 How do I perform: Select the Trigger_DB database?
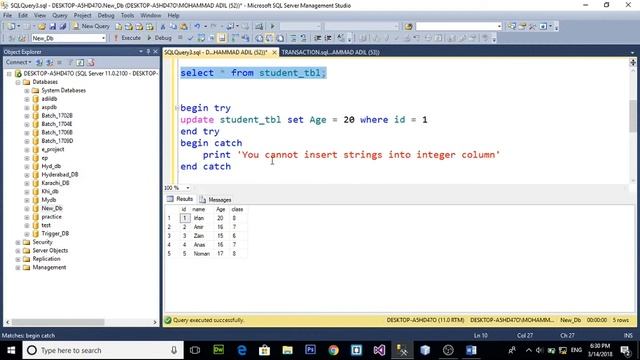pos(55,234)
